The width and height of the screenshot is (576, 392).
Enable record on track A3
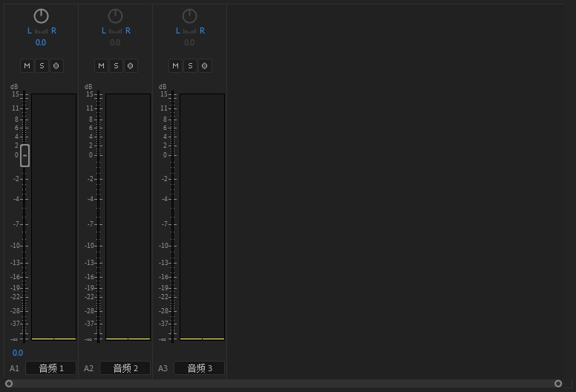[x=205, y=66]
